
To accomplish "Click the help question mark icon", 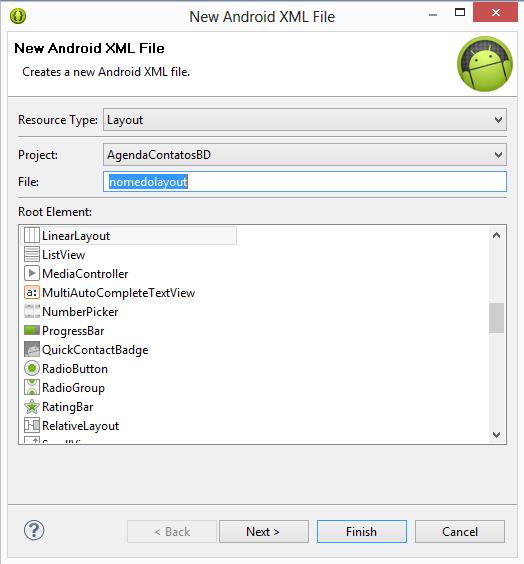I will (34, 530).
